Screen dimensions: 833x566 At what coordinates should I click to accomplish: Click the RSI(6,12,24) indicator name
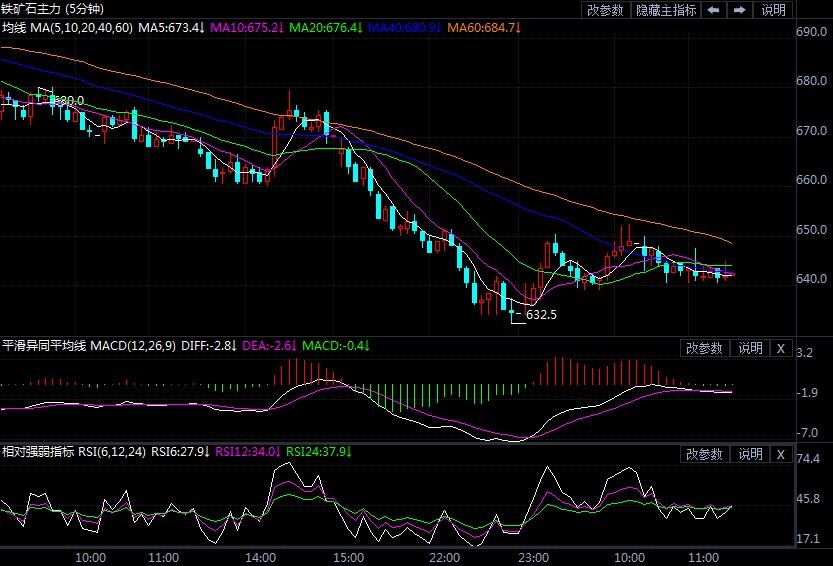119,452
